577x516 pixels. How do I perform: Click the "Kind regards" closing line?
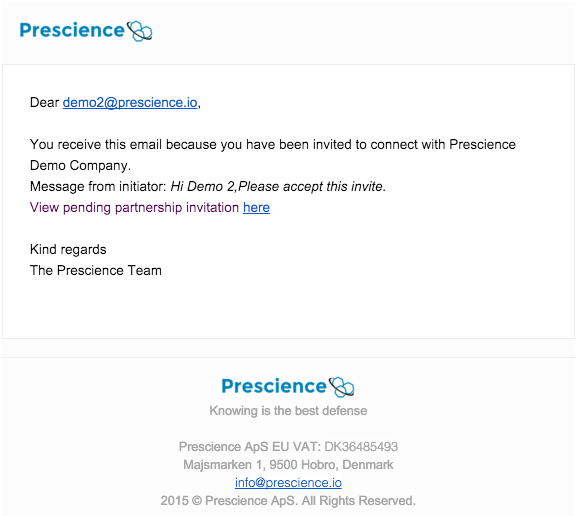point(68,250)
